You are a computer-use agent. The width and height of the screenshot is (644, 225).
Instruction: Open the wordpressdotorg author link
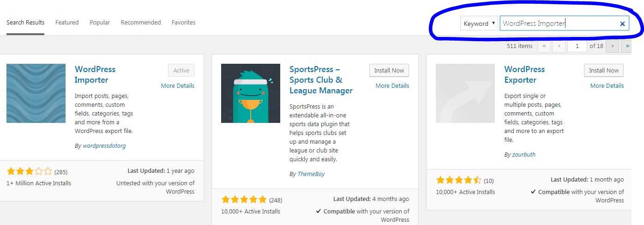pyautogui.click(x=104, y=146)
